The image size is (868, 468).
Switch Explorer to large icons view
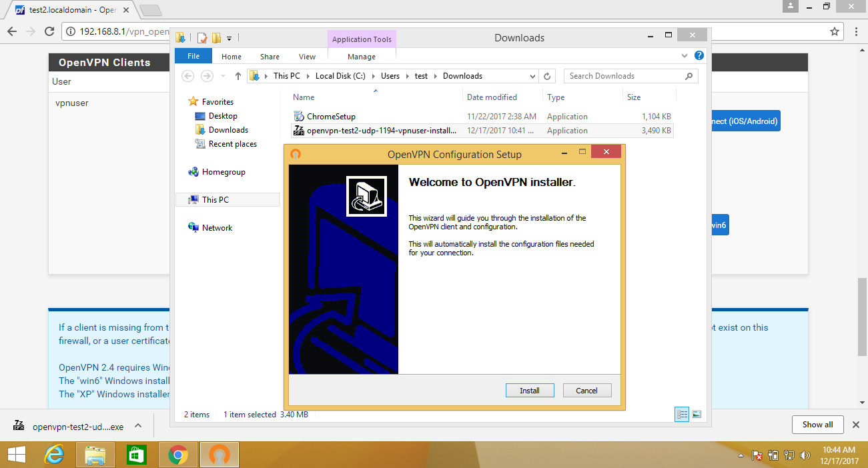coord(697,414)
